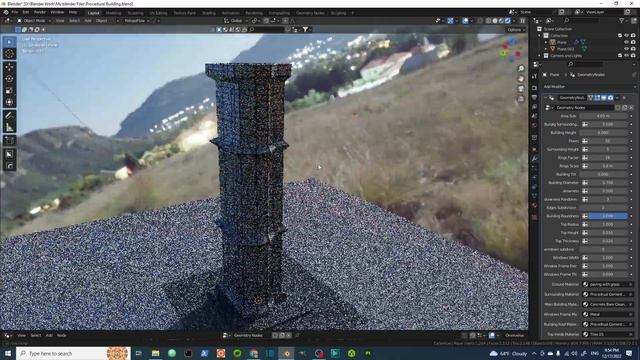Adjust the Top Radius value slider
Image resolution: width=640 pixels, height=360 pixels.
(x=608, y=224)
